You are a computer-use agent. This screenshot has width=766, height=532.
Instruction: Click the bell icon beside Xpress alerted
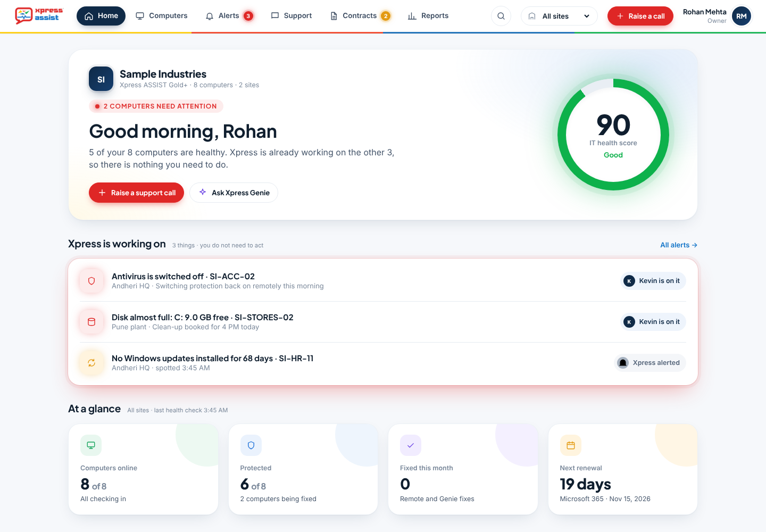(623, 363)
